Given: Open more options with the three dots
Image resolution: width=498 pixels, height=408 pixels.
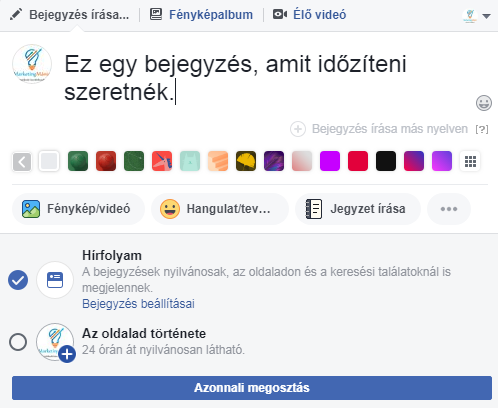Looking at the screenshot, I should tap(449, 209).
